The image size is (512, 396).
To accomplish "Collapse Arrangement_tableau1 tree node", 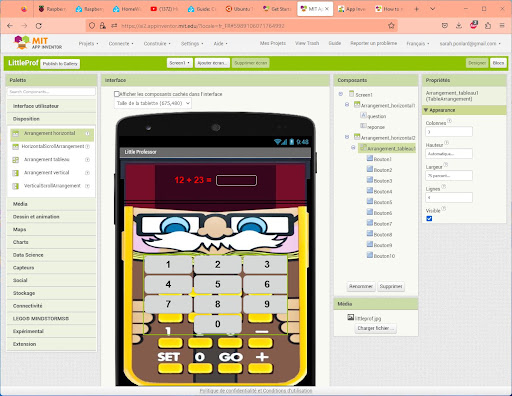I will (x=353, y=147).
